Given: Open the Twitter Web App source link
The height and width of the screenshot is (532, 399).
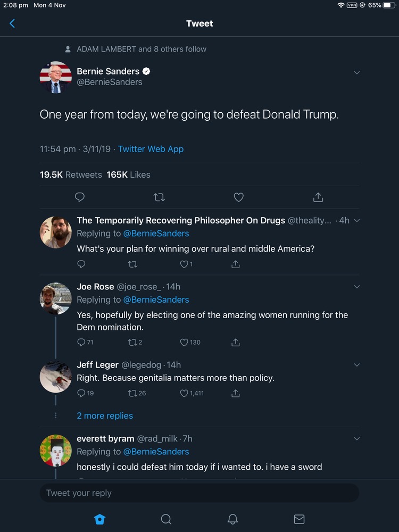Looking at the screenshot, I should click(151, 149).
